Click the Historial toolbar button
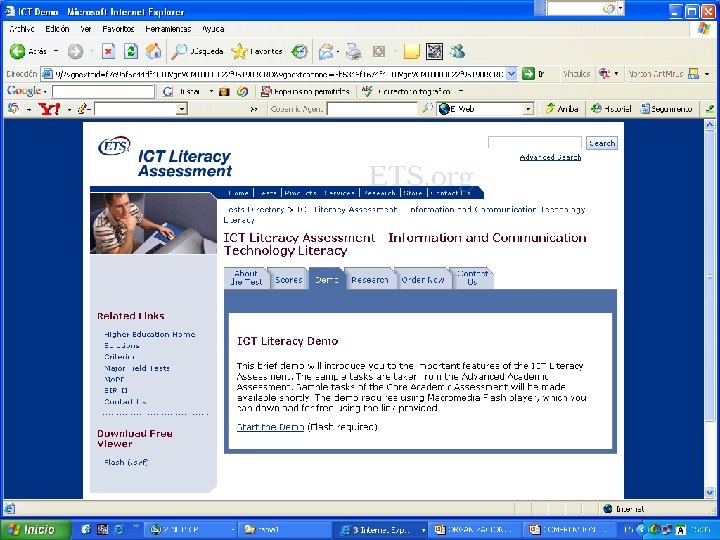Image resolution: width=720 pixels, height=540 pixels. coord(611,109)
